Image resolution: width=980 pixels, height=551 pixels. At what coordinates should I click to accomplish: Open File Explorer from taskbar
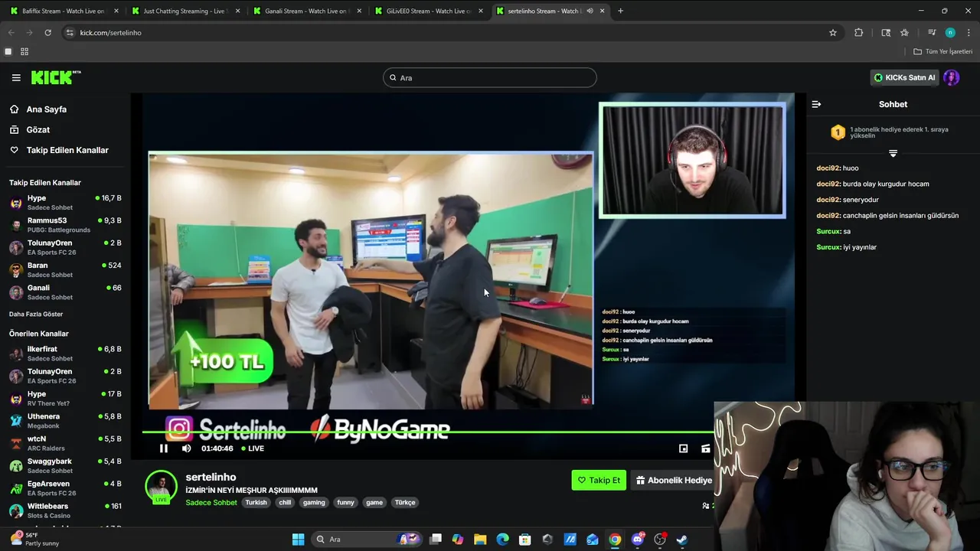480,540
